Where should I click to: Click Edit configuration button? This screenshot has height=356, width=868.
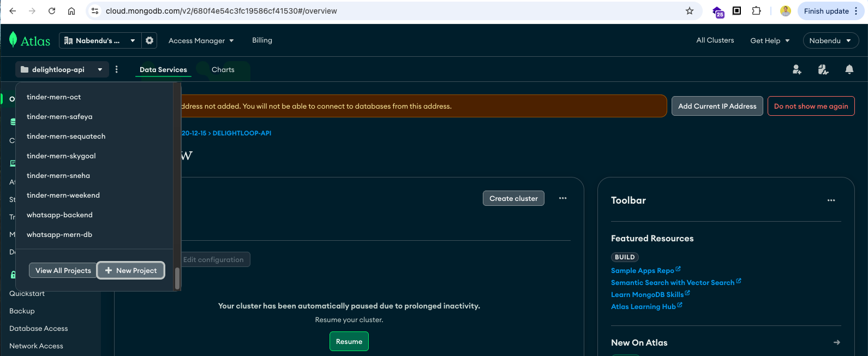[213, 259]
